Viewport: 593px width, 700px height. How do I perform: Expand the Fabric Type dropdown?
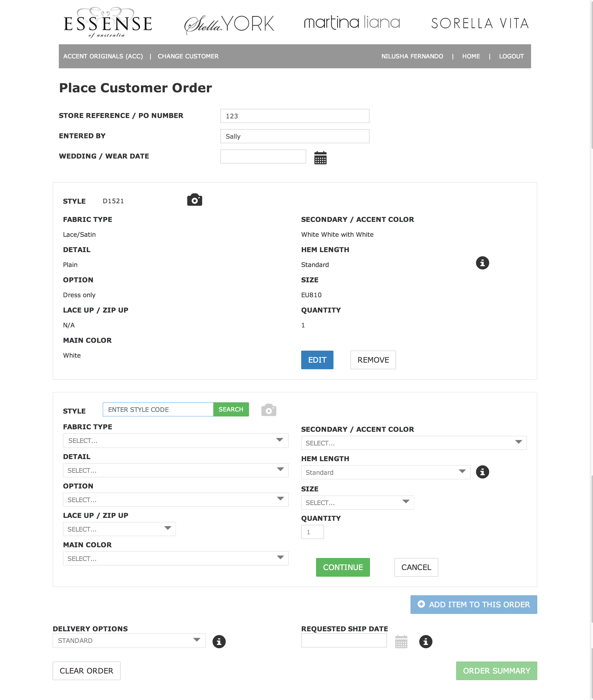175,440
